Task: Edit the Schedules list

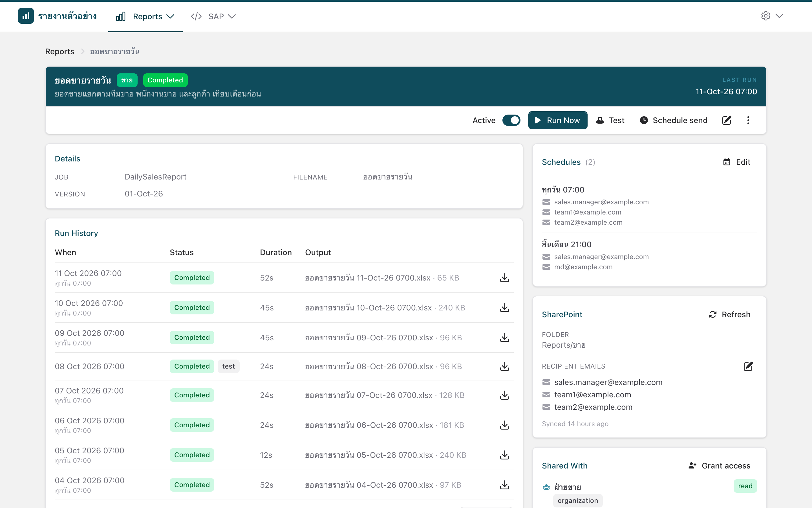Action: click(x=737, y=162)
